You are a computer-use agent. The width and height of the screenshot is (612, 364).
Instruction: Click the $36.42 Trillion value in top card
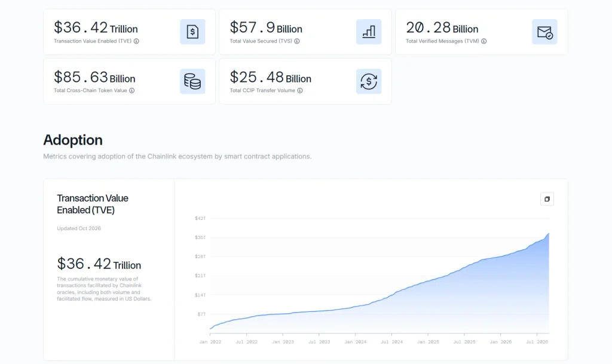[x=96, y=27]
